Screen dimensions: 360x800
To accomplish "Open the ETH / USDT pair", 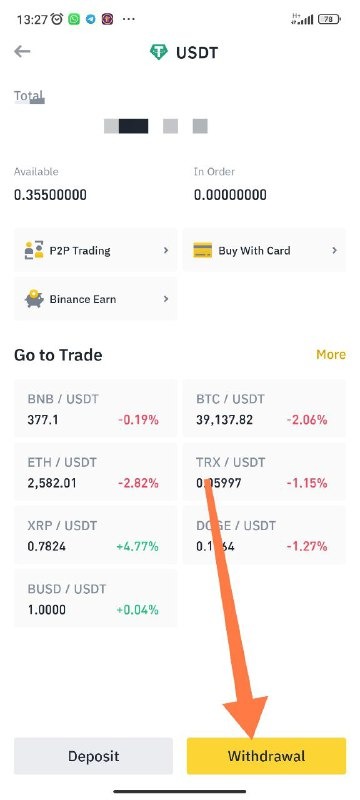I will 95,472.
